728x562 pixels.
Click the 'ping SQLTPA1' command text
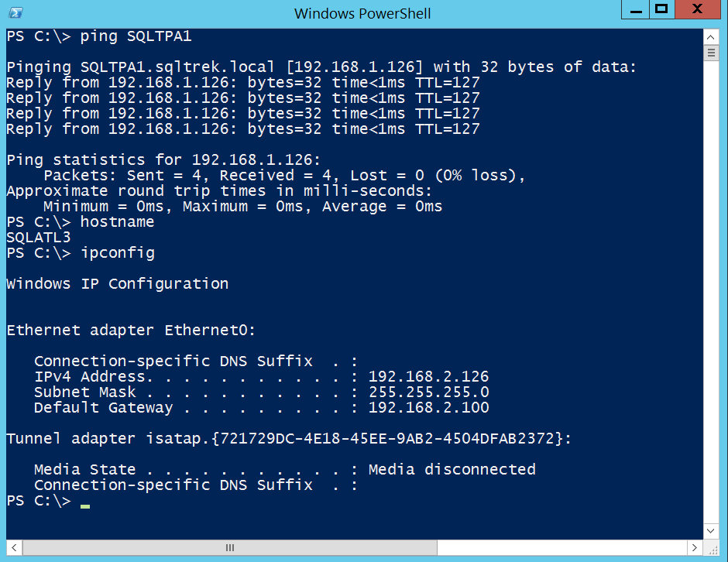136,36
